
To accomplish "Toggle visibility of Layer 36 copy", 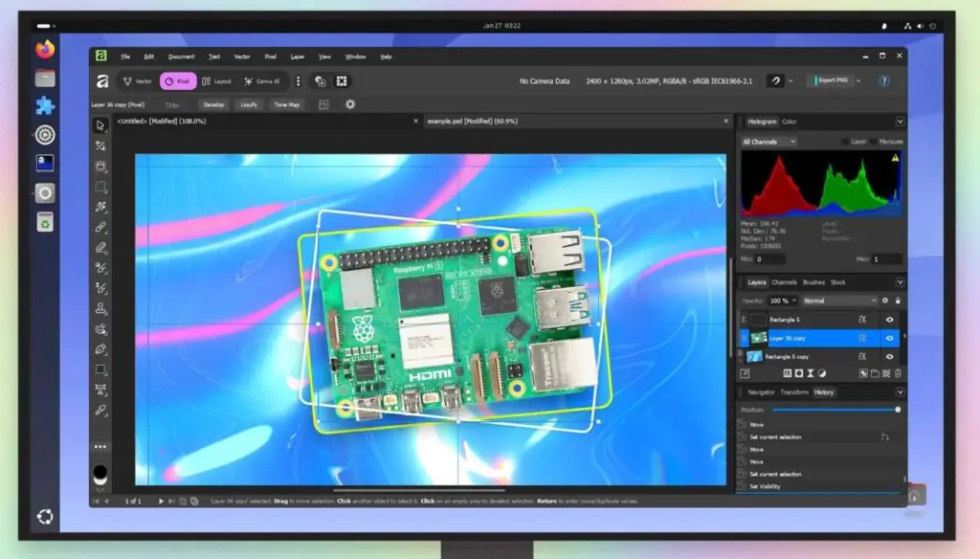I will 890,338.
